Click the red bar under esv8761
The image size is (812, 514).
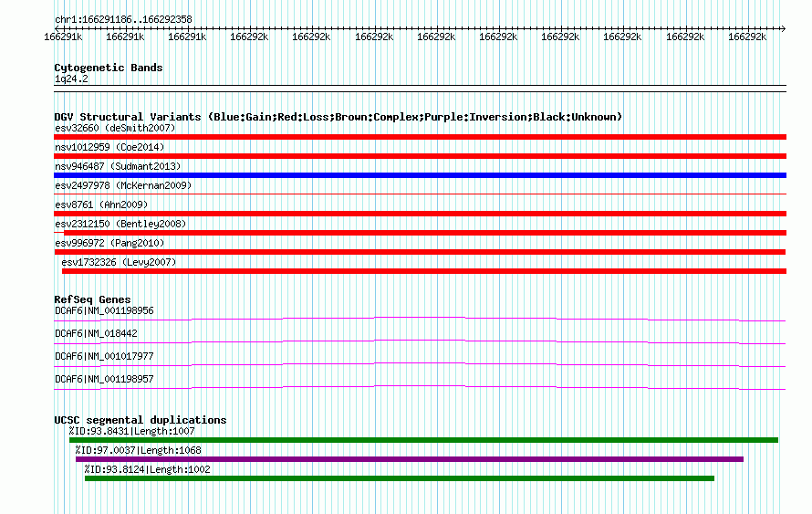point(420,214)
